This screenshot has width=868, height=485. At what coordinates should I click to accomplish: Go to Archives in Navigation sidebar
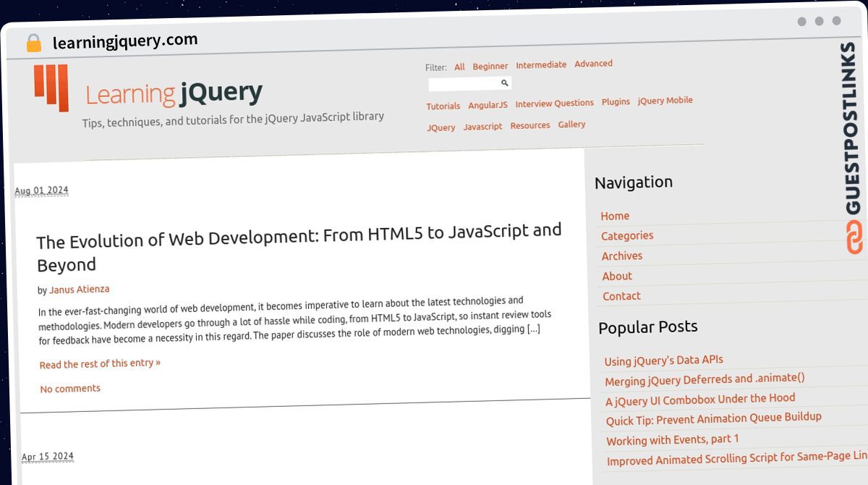[x=621, y=256]
